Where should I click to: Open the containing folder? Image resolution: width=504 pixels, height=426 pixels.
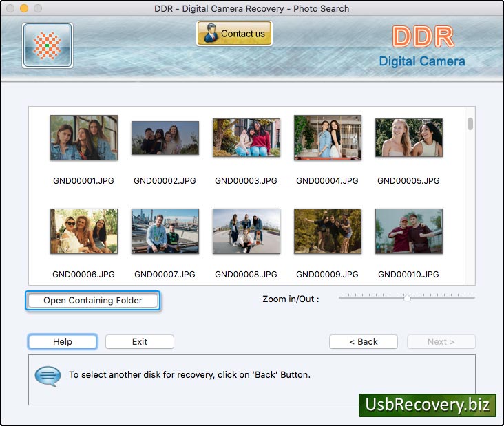[x=92, y=300]
